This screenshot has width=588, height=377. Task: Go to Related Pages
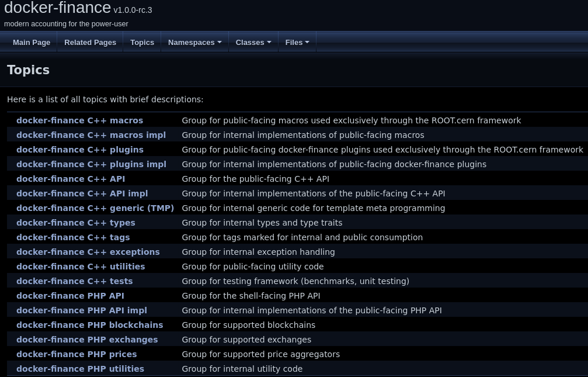pos(90,42)
